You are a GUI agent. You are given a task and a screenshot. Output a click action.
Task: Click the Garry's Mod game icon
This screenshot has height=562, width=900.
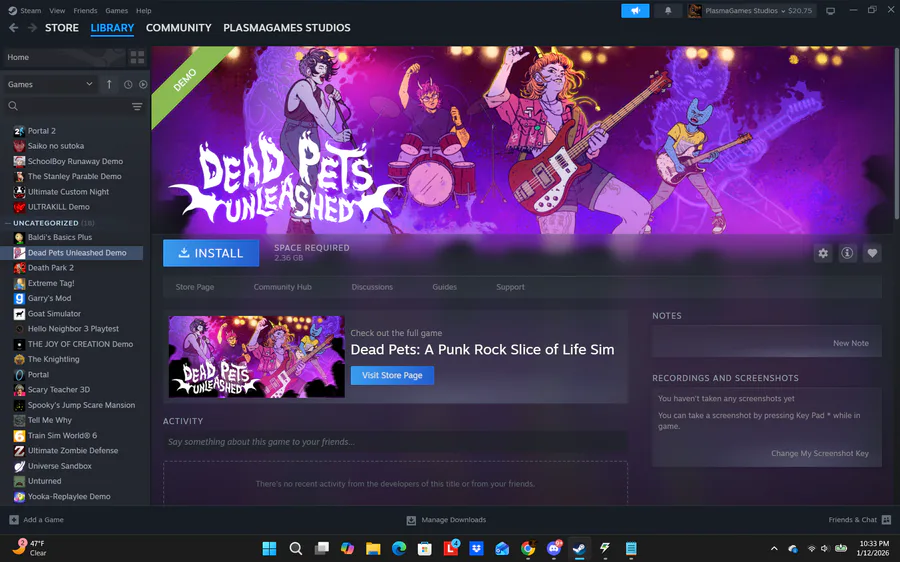pyautogui.click(x=19, y=299)
